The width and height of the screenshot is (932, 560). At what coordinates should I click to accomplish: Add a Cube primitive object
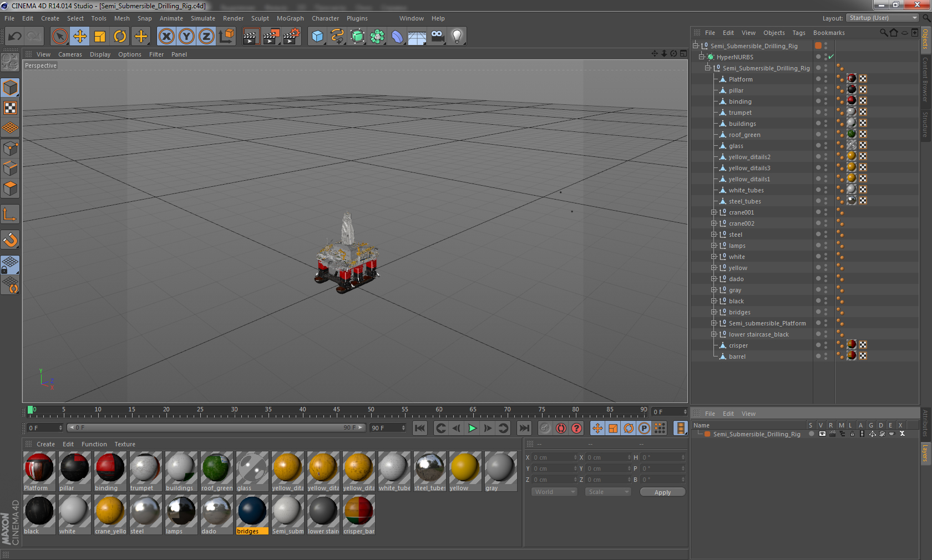click(x=317, y=37)
